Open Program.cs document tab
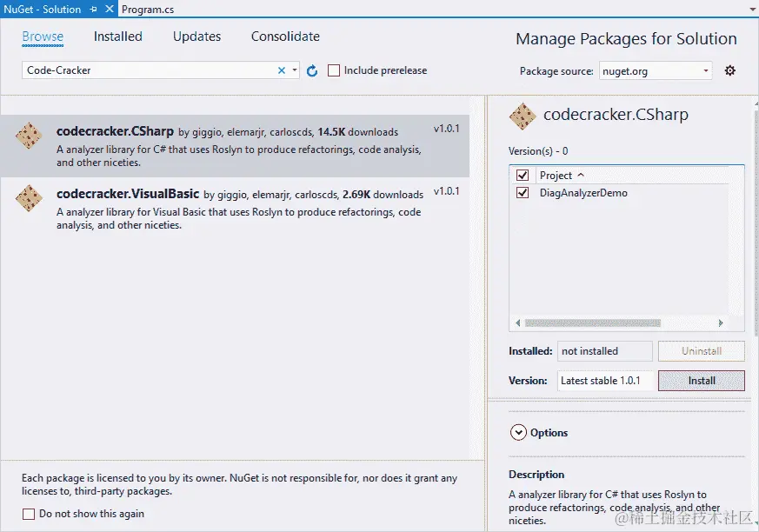 point(148,10)
